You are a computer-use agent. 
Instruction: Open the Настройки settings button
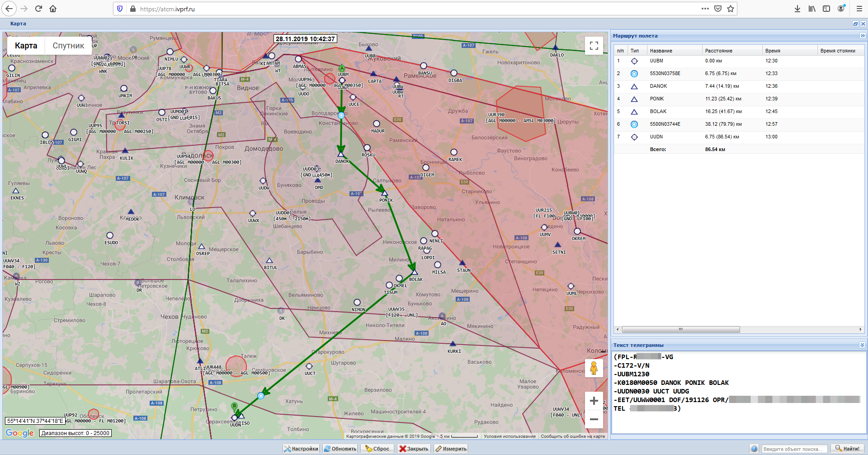coord(301,449)
